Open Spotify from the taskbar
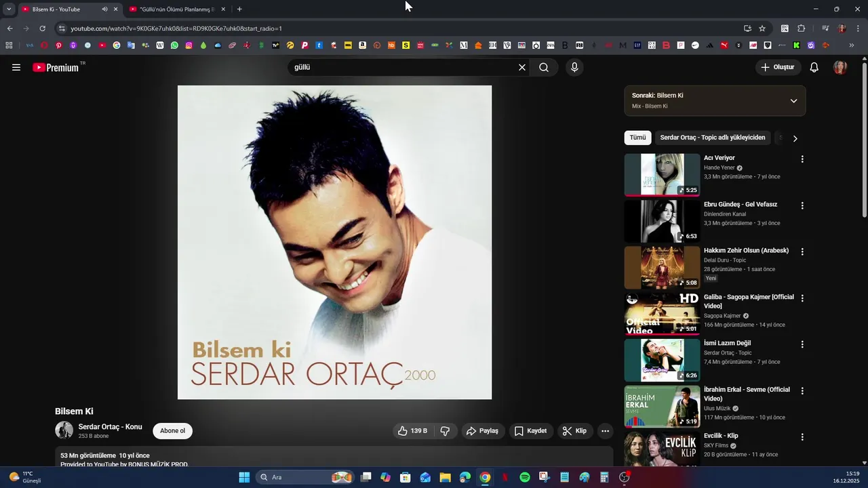 coord(525,477)
